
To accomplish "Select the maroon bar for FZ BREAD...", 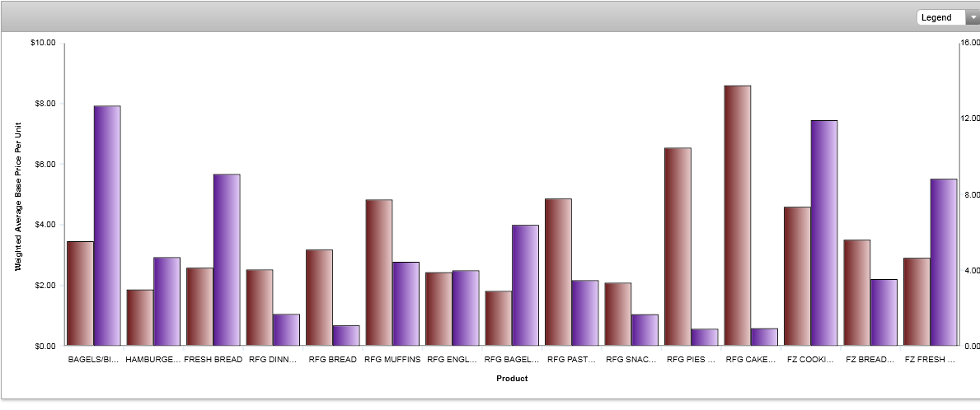I will tap(856, 292).
